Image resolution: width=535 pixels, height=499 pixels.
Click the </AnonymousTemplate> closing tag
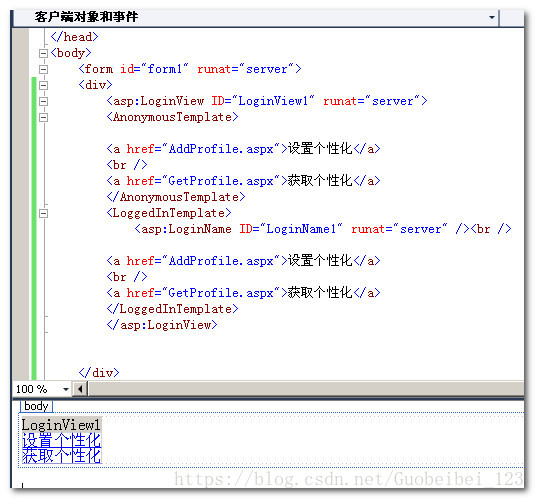pyautogui.click(x=176, y=197)
